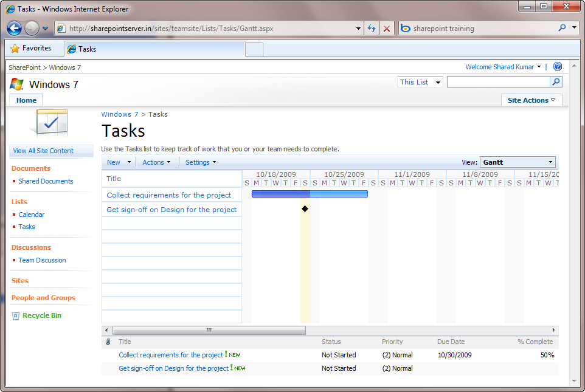Screen dimensions: 585x392
Task: Click the due date '10/30/2009' cell
Action: click(455, 355)
